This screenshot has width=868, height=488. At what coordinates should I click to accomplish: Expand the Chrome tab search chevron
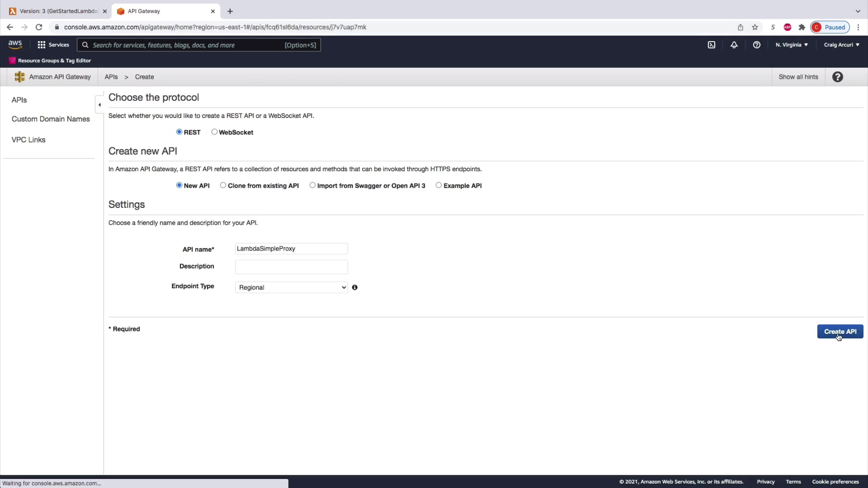(858, 11)
